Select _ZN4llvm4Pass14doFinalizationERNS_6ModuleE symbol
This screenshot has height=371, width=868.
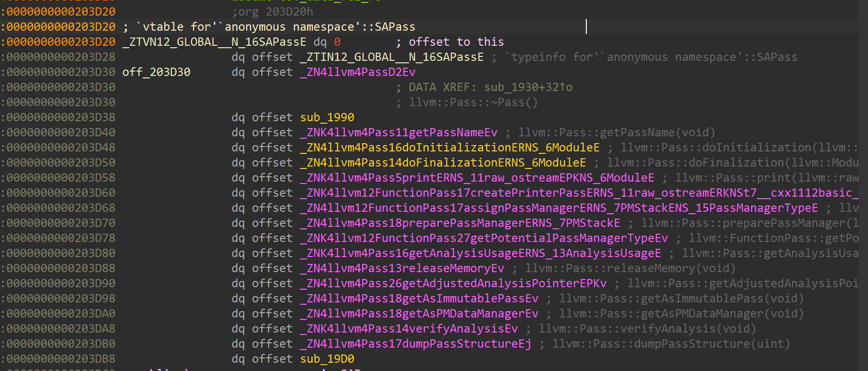pyautogui.click(x=443, y=163)
